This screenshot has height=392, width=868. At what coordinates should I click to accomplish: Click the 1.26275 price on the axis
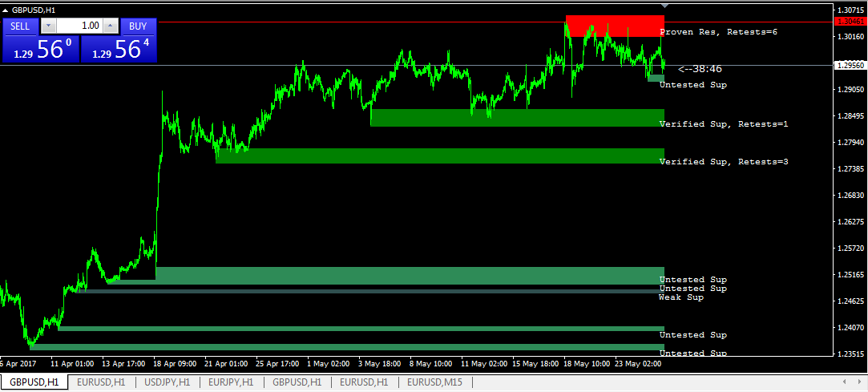point(850,221)
